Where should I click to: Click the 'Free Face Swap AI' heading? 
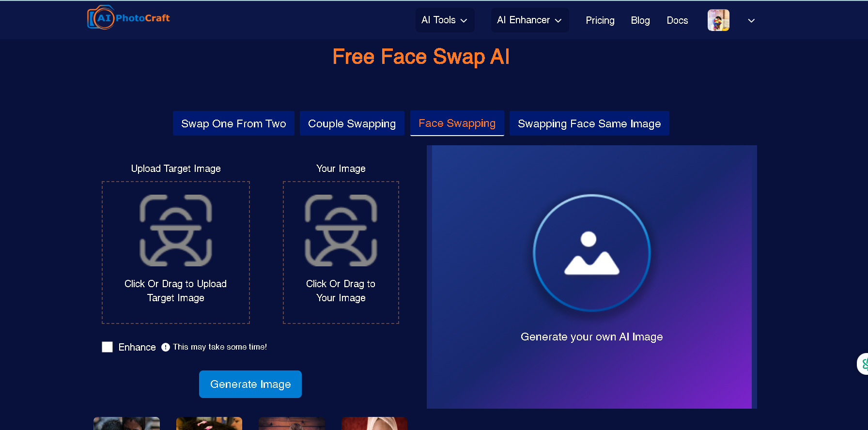click(x=421, y=57)
